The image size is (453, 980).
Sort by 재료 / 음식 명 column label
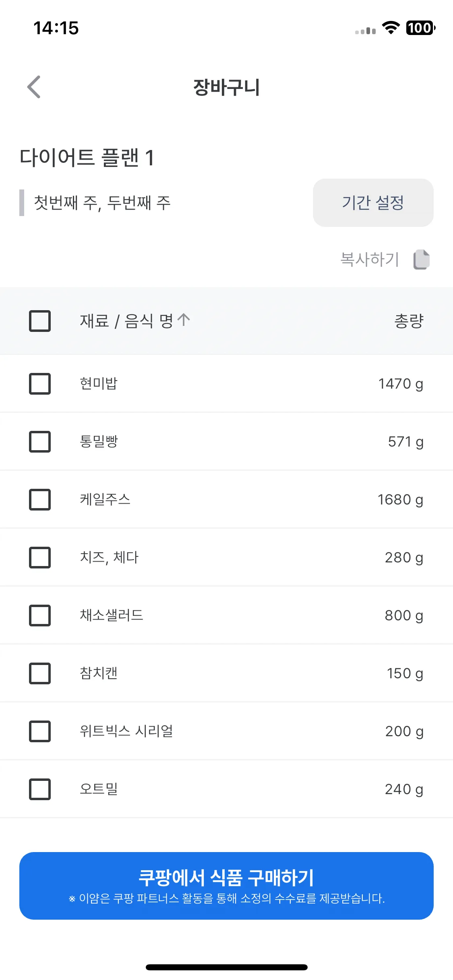click(x=126, y=321)
